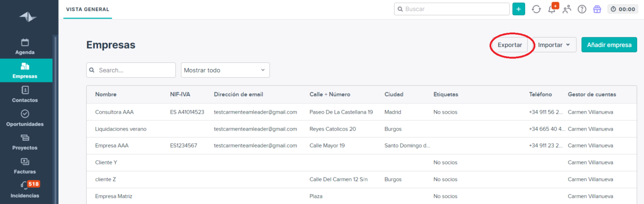644x204 pixels.
Task: Go to Contactos in the sidebar
Action: (25, 94)
